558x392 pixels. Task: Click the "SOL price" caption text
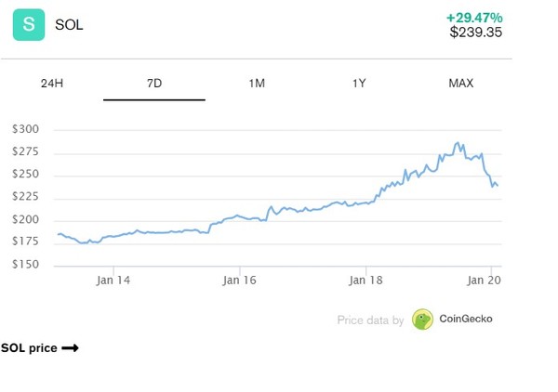point(29,348)
